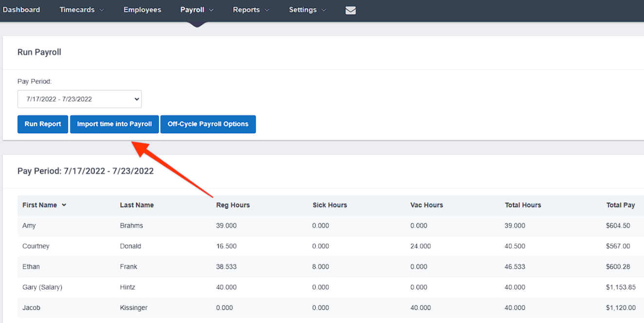Select the Payroll menu item

point(192,10)
